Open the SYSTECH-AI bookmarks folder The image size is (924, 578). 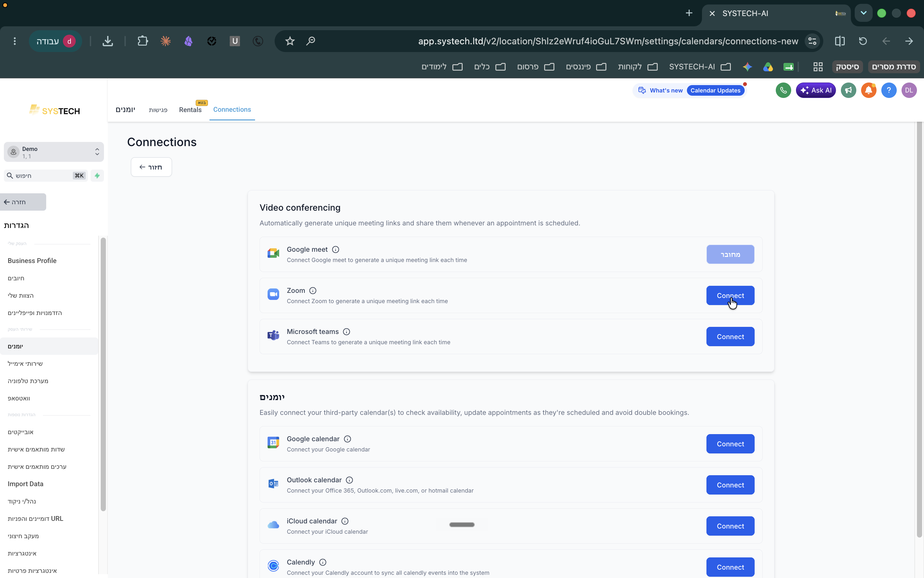700,67
